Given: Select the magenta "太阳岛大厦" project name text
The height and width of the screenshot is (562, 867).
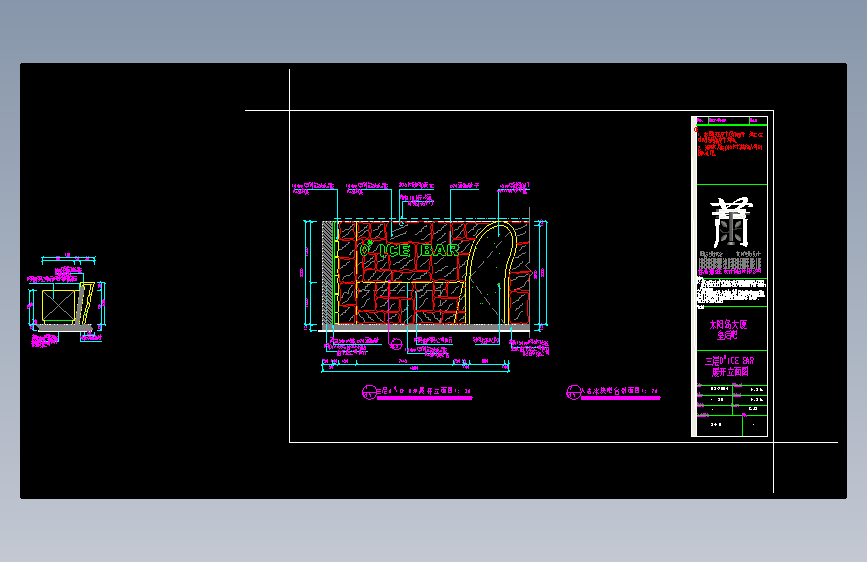Looking at the screenshot, I should coord(728,325).
